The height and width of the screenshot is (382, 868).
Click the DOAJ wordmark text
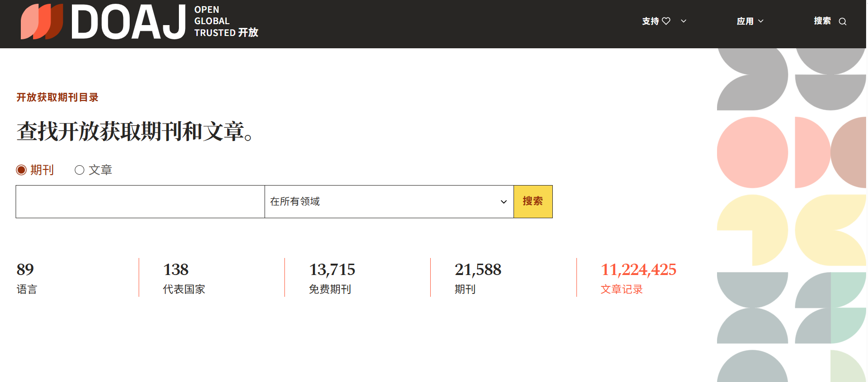pos(128,22)
